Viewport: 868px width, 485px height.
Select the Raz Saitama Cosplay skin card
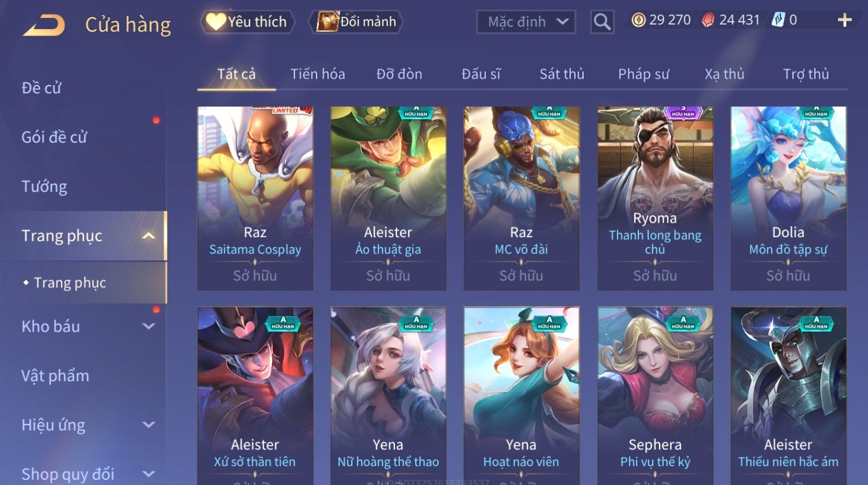pos(255,198)
